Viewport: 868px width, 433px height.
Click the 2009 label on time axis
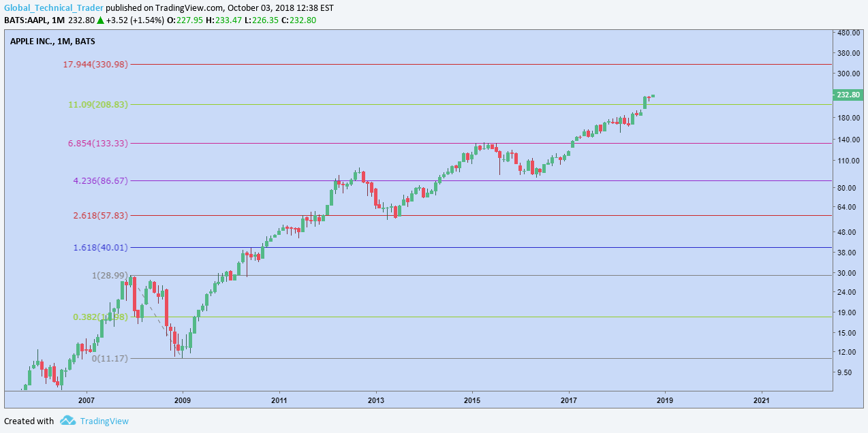(x=183, y=401)
